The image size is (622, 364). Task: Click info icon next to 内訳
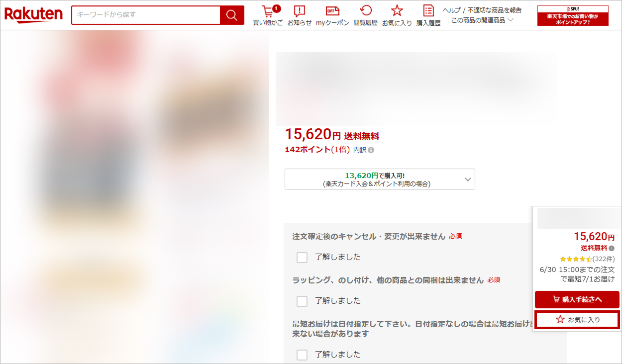371,150
